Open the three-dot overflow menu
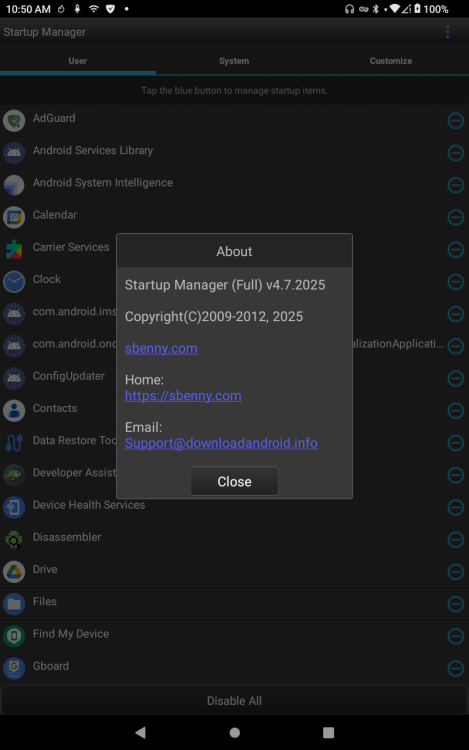469x750 pixels. tap(447, 32)
